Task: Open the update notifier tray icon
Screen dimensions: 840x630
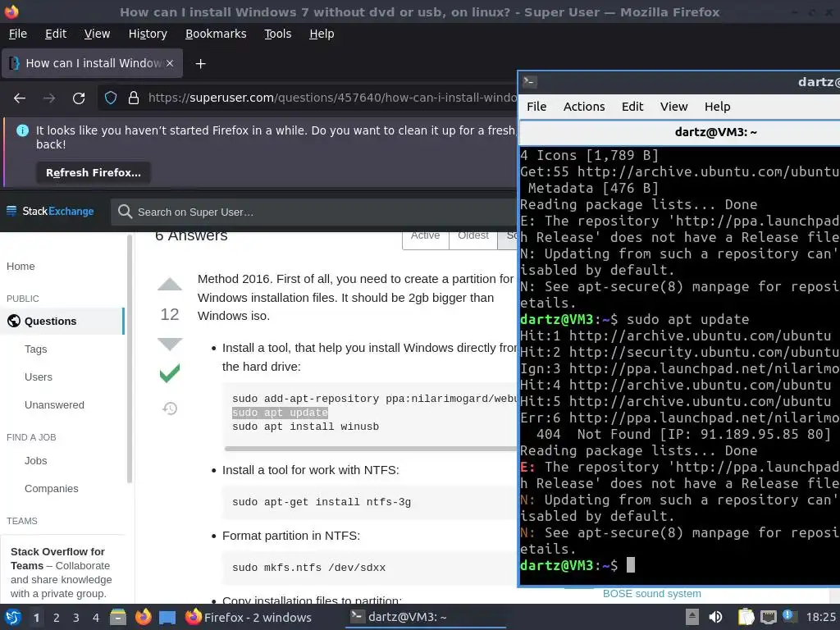Action: pos(788,616)
